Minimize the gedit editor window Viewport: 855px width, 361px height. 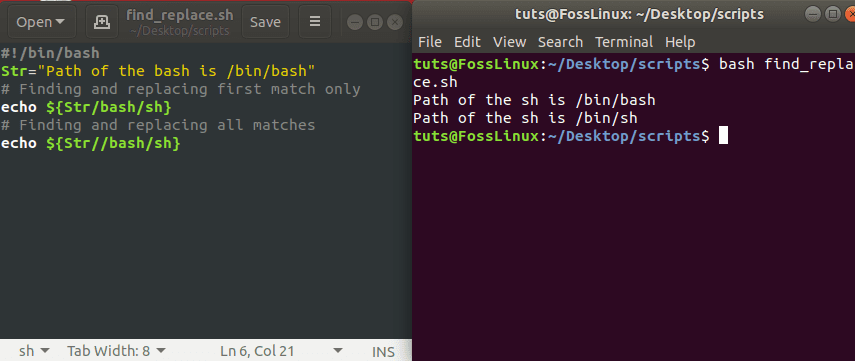click(x=355, y=22)
